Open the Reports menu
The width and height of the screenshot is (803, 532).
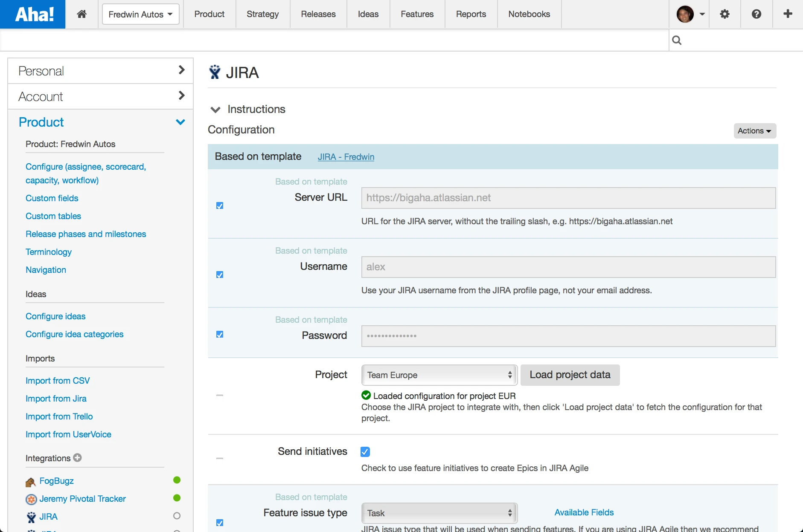point(471,14)
